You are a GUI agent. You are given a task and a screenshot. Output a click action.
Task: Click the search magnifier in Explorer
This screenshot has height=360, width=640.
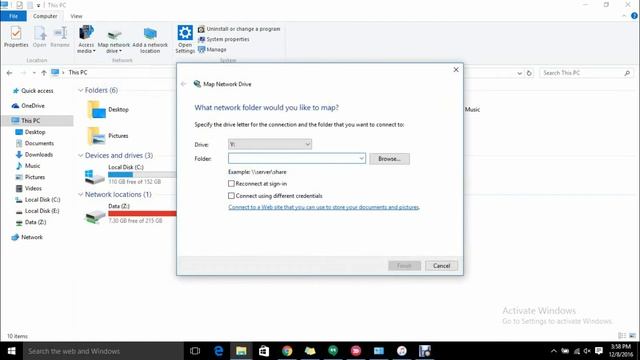tap(627, 73)
